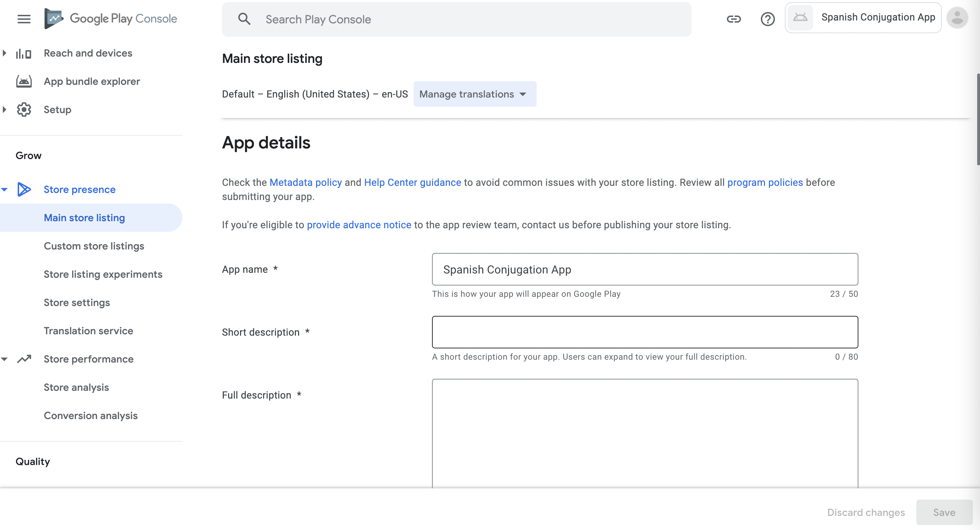980x530 pixels.
Task: Open Reach and devices menu item
Action: click(x=88, y=53)
